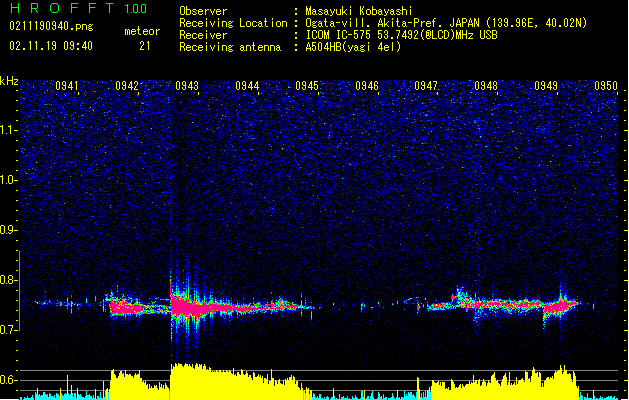
Task: Click the 0.6 frequency axis label
Action: point(9,380)
